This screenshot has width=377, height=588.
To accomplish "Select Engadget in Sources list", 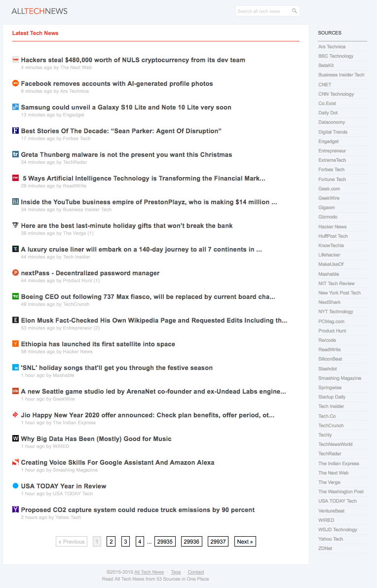I will pyautogui.click(x=328, y=141).
